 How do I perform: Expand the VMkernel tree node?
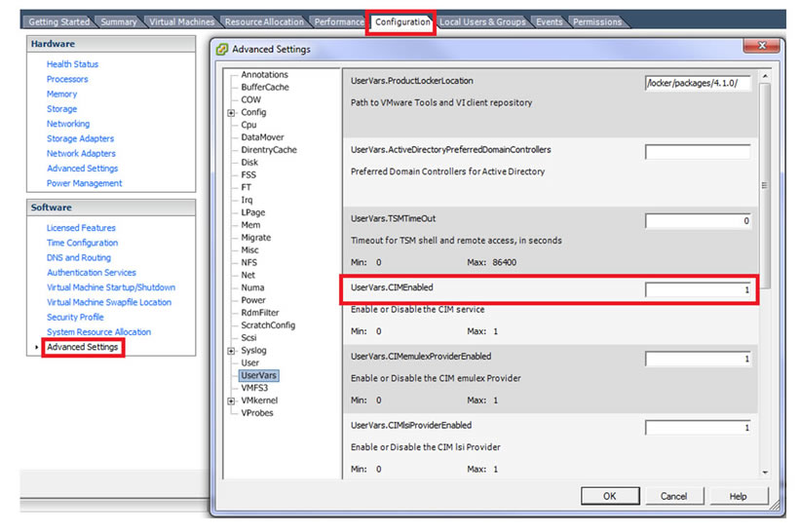click(231, 400)
